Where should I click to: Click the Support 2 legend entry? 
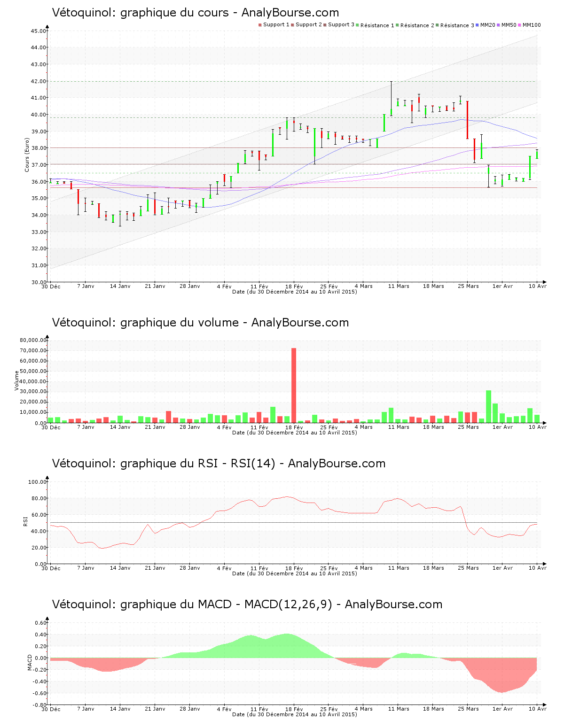(306, 25)
